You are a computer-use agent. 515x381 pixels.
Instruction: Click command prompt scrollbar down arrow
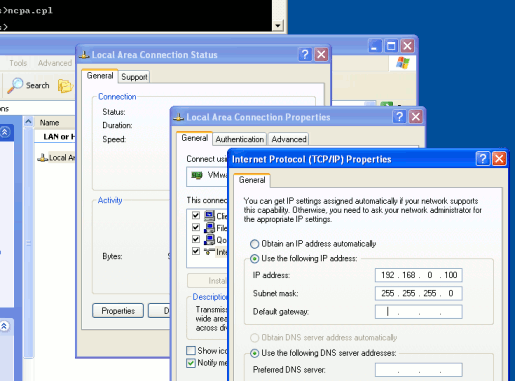coord(277,25)
